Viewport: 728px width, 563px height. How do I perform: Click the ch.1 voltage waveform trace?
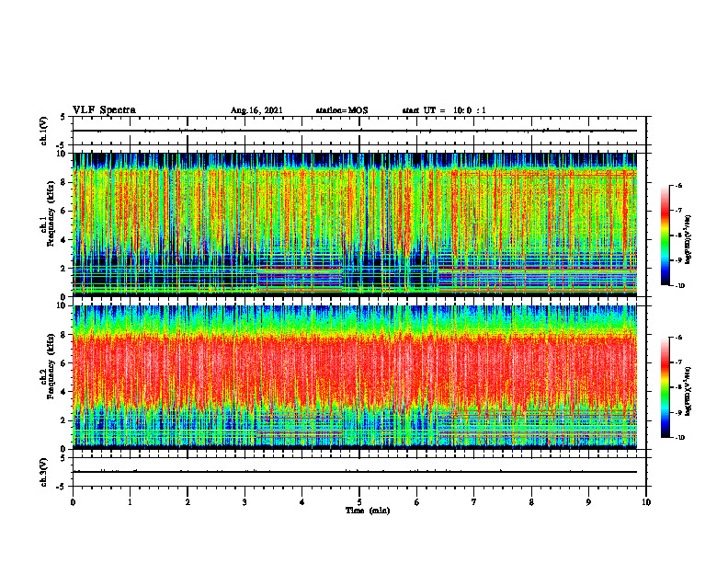pos(355,131)
